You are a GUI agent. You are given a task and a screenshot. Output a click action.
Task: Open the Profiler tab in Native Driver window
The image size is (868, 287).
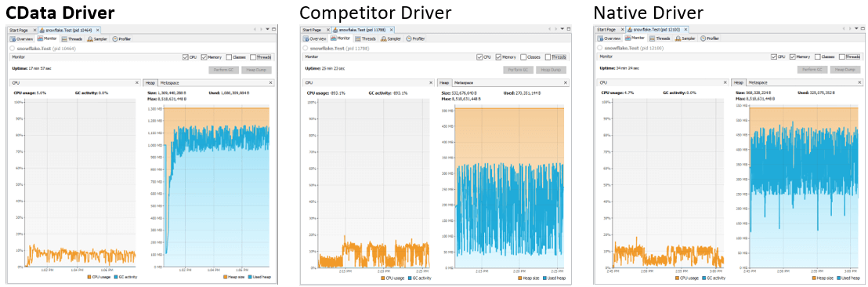point(709,38)
